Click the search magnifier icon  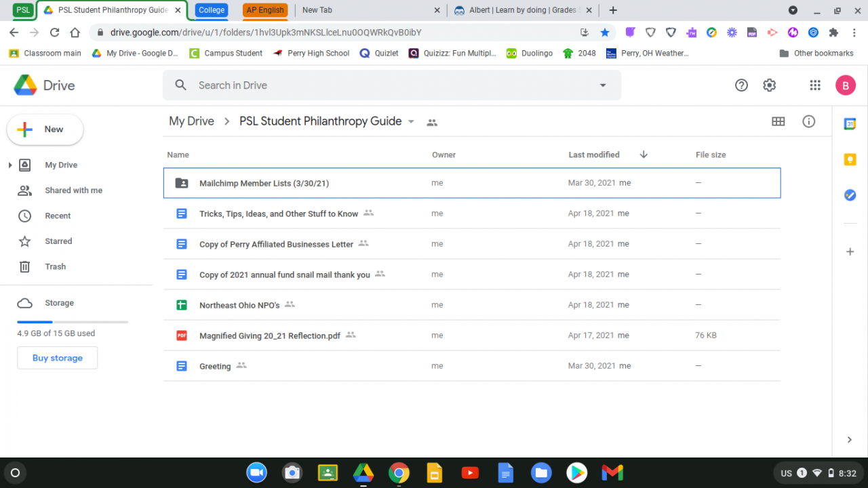click(180, 85)
